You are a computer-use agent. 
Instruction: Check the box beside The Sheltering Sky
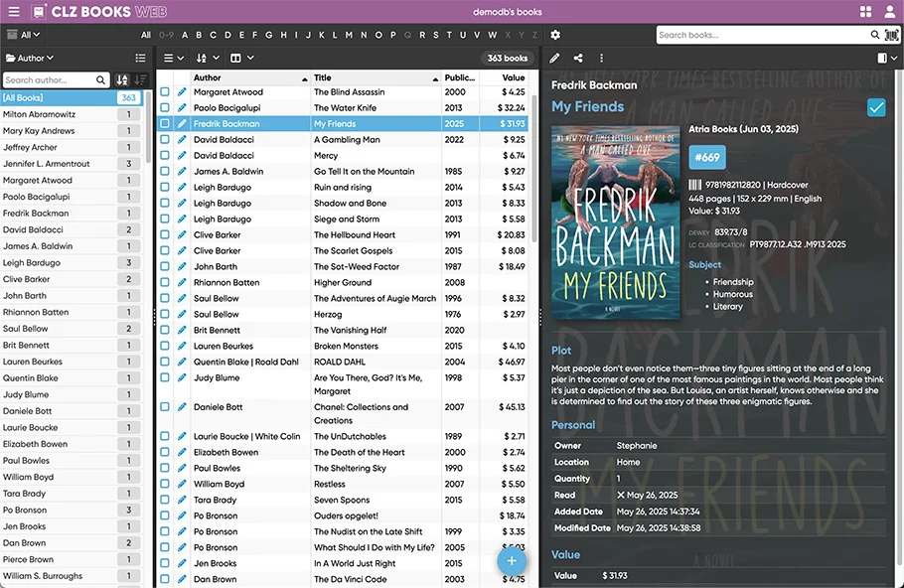pos(165,468)
